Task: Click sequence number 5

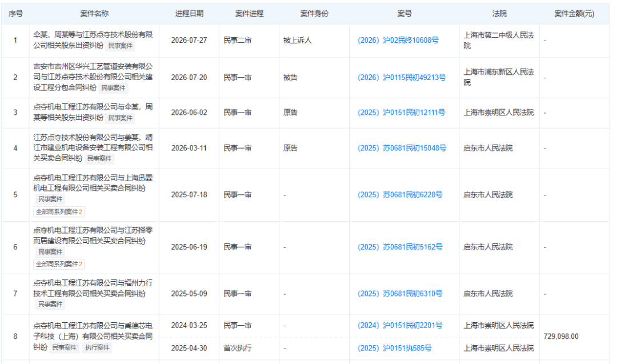Action: (15, 195)
